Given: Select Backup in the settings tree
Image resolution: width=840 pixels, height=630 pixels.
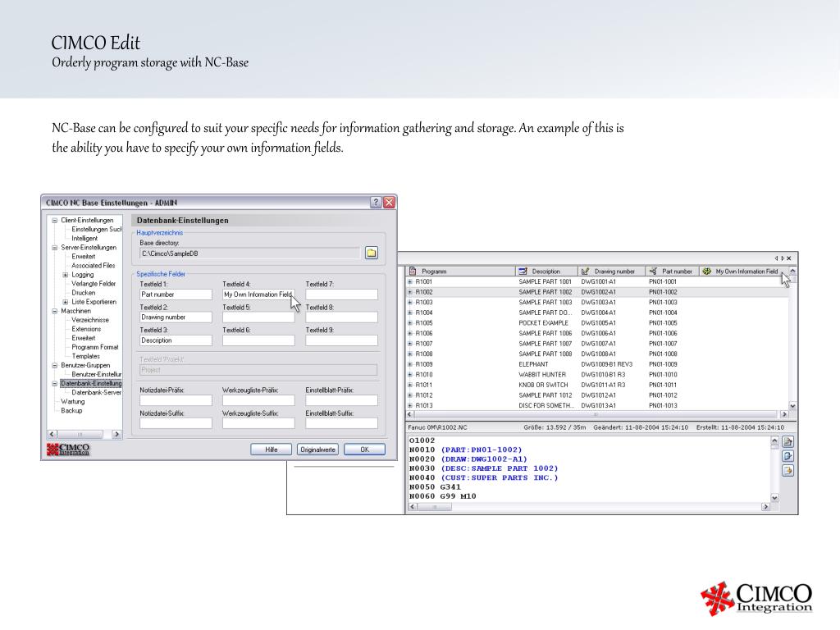Looking at the screenshot, I should pos(72,411).
